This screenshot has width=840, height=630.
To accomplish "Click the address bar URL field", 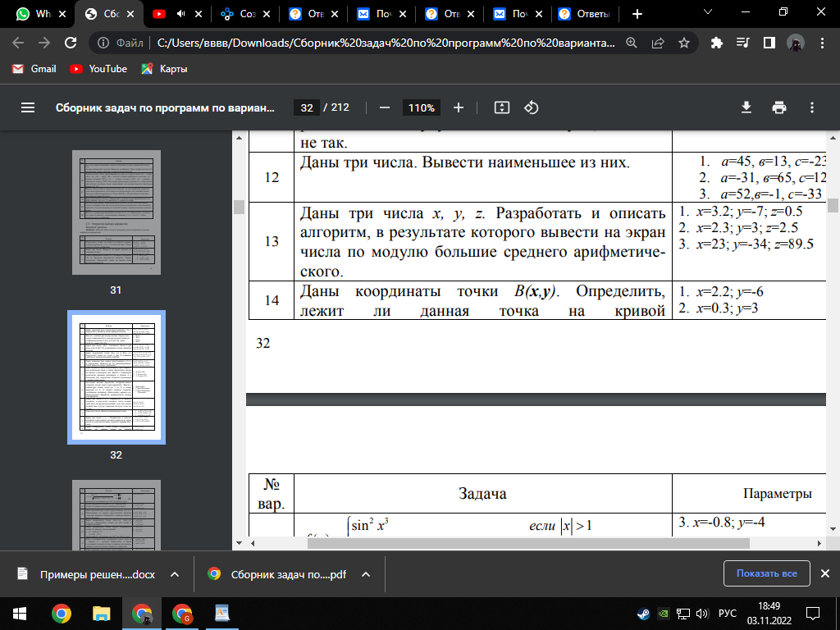I will [x=386, y=43].
